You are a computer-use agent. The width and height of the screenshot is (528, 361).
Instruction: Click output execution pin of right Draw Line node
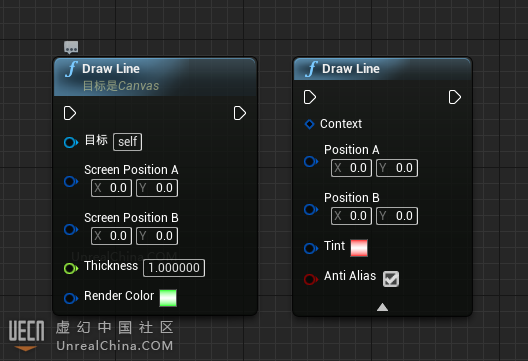pyautogui.click(x=455, y=97)
